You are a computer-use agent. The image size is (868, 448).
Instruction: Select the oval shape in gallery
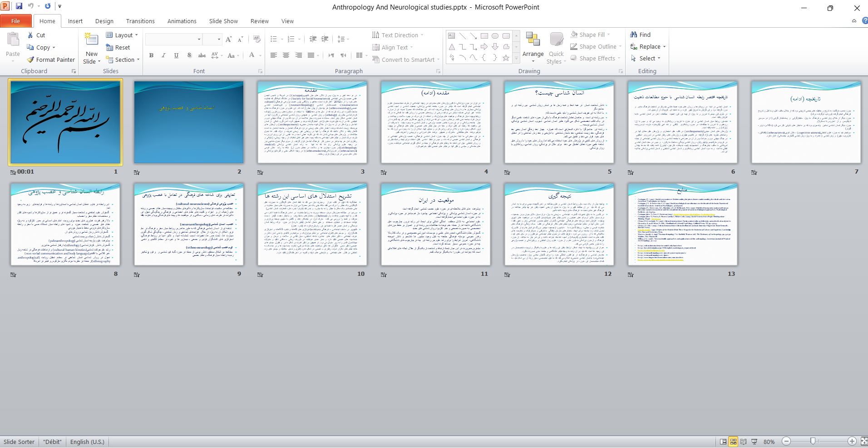pyautogui.click(x=495, y=36)
